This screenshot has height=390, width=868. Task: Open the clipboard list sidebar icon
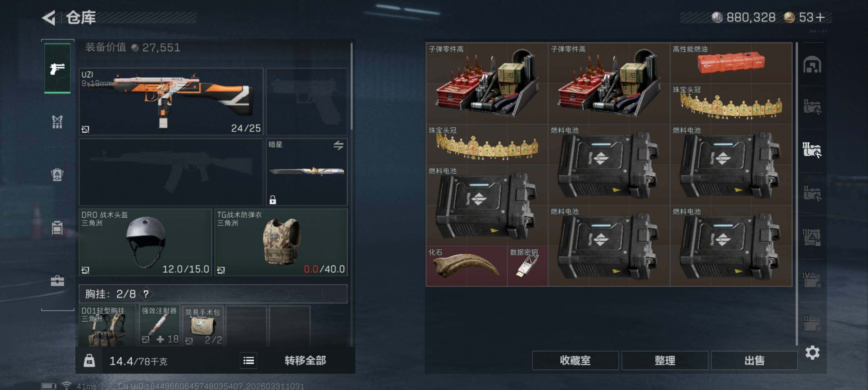pyautogui.click(x=57, y=228)
